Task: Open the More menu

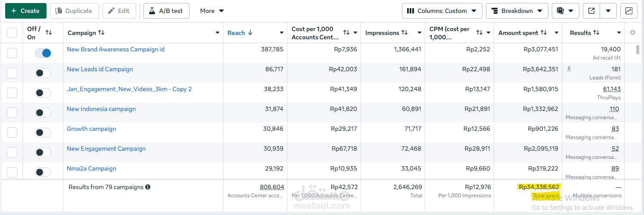Action: coord(212,11)
